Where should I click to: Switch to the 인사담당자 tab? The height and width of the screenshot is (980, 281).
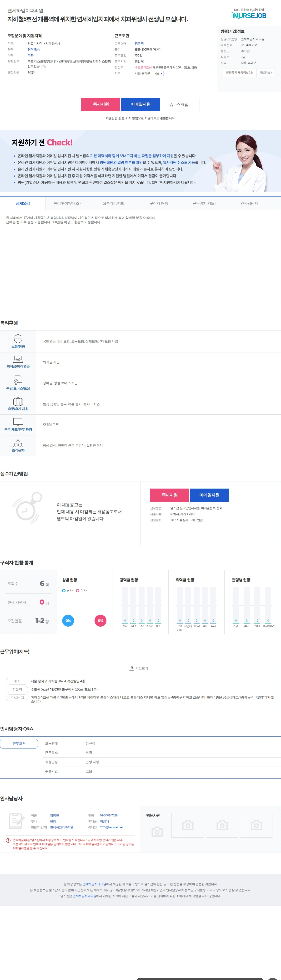tap(249, 203)
